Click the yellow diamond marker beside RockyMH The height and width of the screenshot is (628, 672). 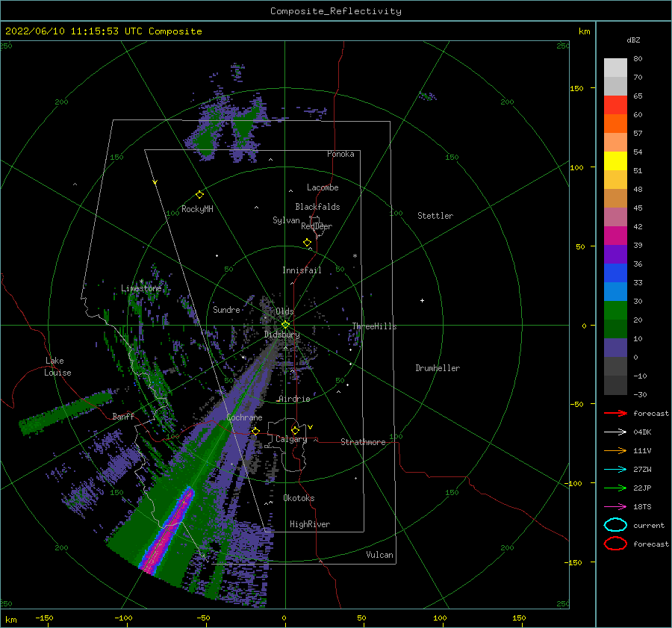coord(199,195)
